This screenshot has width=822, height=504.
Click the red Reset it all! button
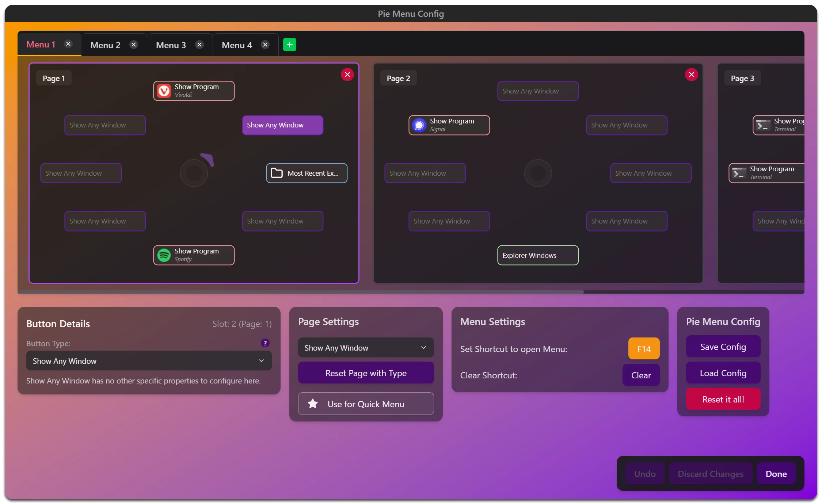click(x=723, y=399)
